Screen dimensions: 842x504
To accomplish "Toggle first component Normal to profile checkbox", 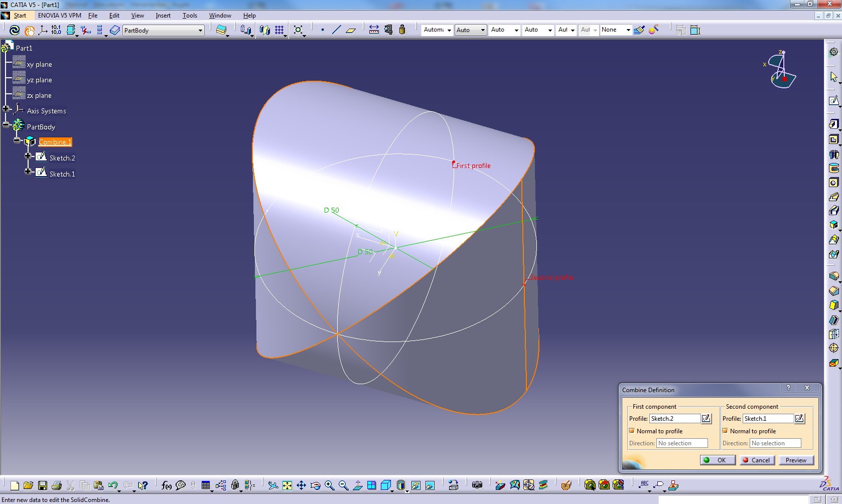I will (x=632, y=431).
